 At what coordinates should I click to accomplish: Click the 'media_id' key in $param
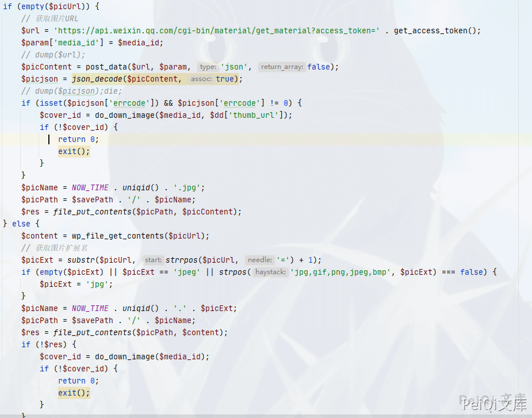[76, 43]
